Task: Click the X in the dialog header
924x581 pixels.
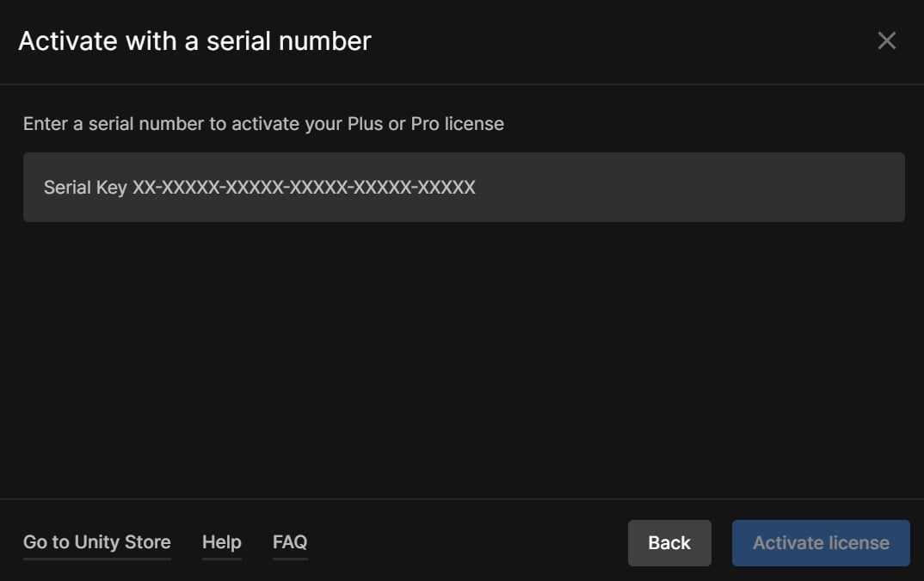Action: (886, 40)
